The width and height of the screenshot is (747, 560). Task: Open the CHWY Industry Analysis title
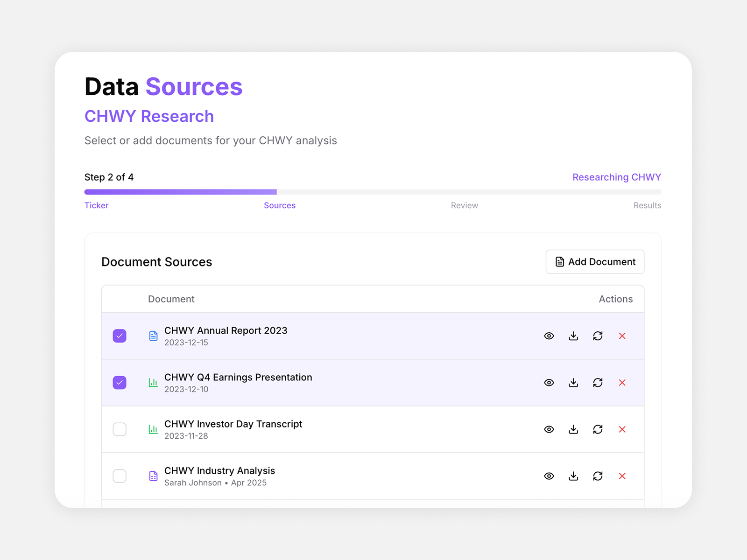[219, 470]
